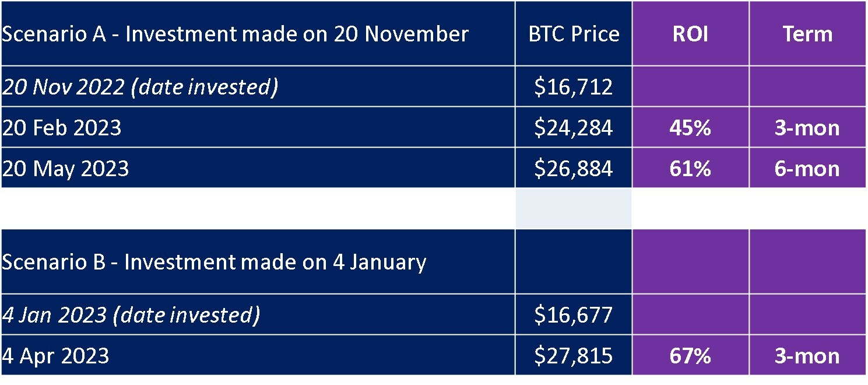868x385 pixels.
Task: Click the ROI column header
Action: click(691, 33)
